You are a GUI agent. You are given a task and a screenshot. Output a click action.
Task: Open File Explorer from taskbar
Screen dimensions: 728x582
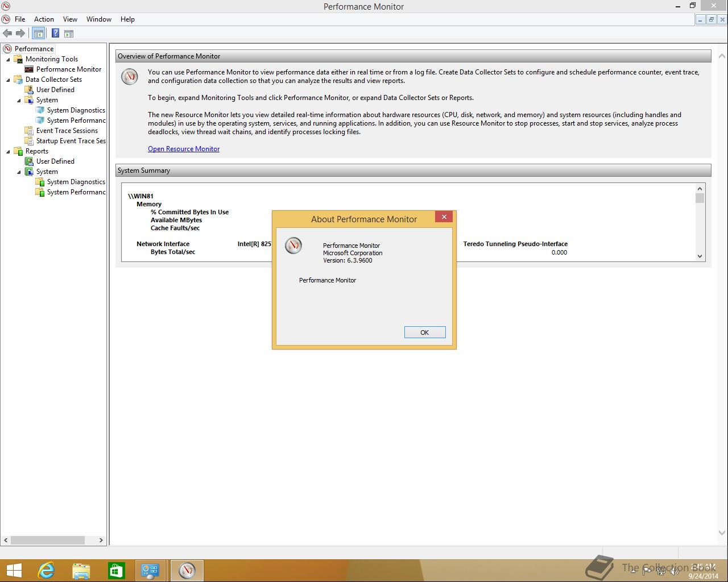(x=81, y=570)
